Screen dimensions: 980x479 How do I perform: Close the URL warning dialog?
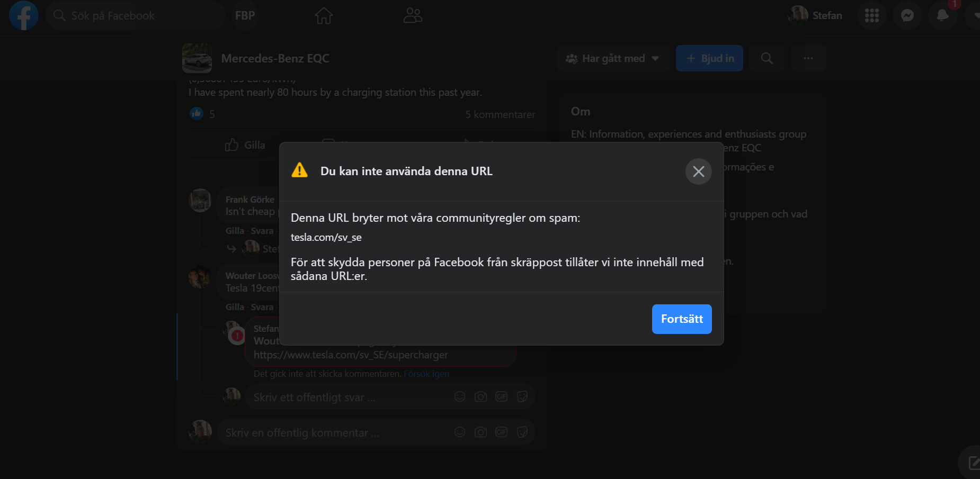(699, 171)
